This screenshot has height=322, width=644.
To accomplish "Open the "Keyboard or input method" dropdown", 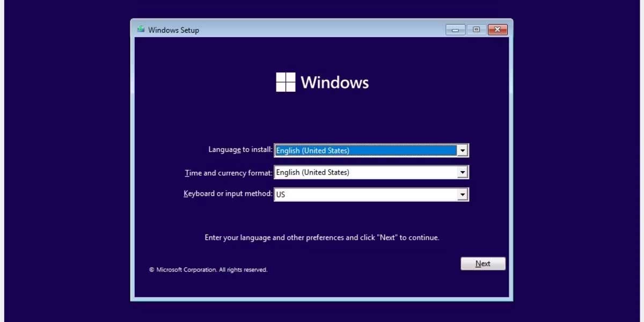I will 462,194.
